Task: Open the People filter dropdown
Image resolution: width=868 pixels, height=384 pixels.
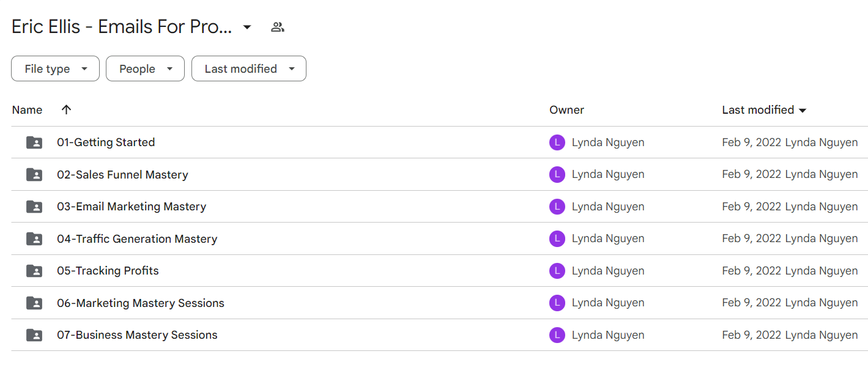Action: pyautogui.click(x=145, y=68)
